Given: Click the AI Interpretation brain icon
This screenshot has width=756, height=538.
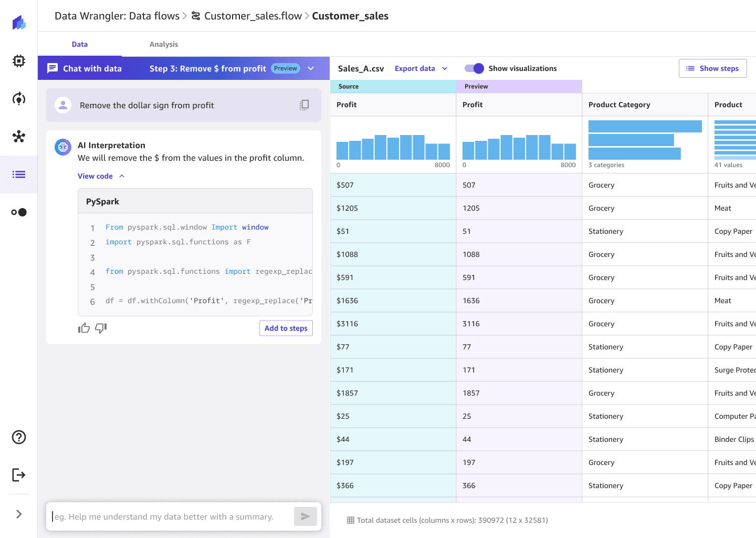Looking at the screenshot, I should coord(63,147).
